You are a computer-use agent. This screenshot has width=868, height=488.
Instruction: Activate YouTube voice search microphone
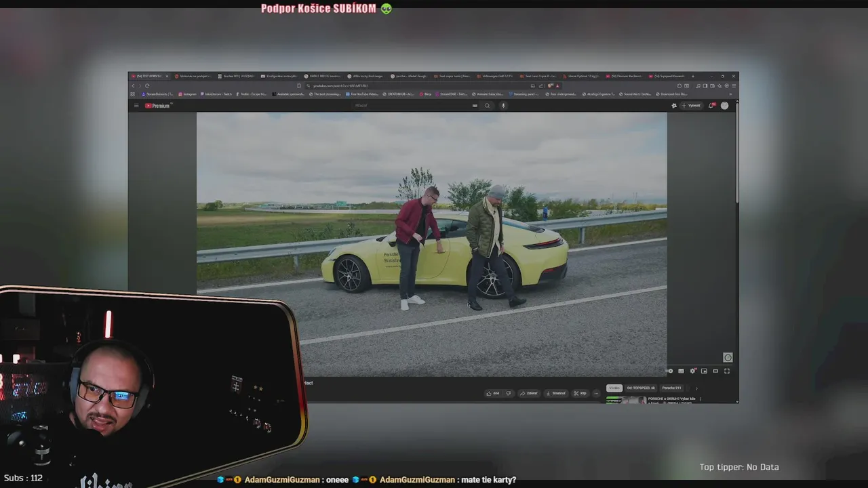click(503, 106)
